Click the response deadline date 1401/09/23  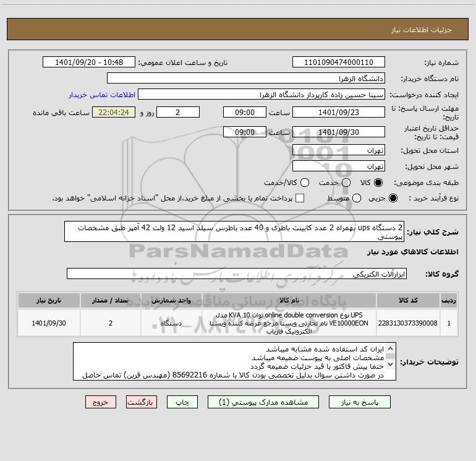(339, 112)
